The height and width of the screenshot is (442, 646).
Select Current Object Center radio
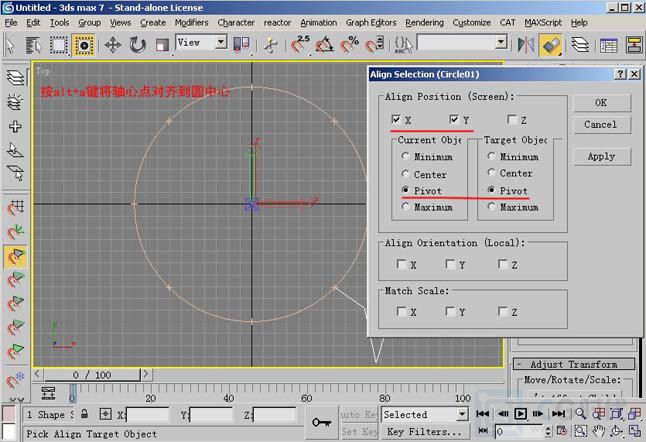pos(405,173)
